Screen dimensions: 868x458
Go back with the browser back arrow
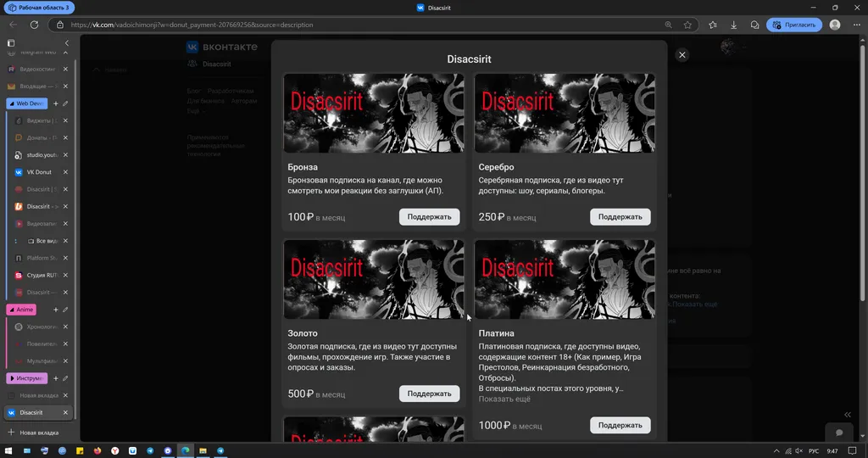14,25
